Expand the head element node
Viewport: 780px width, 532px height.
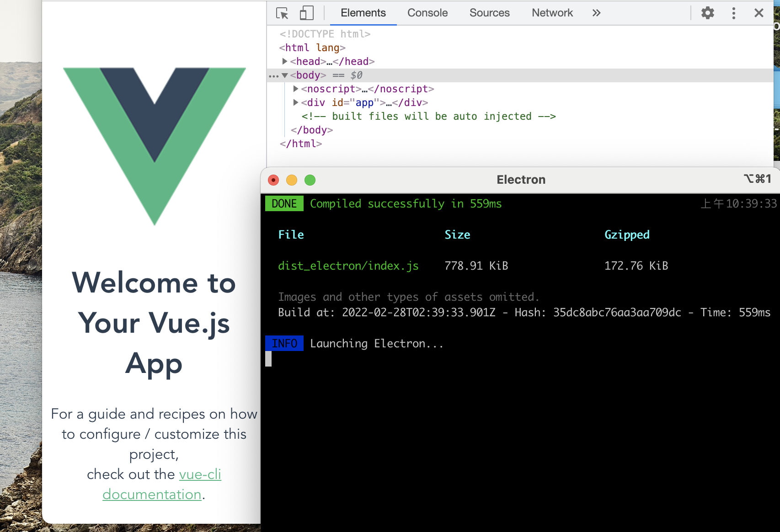(285, 61)
